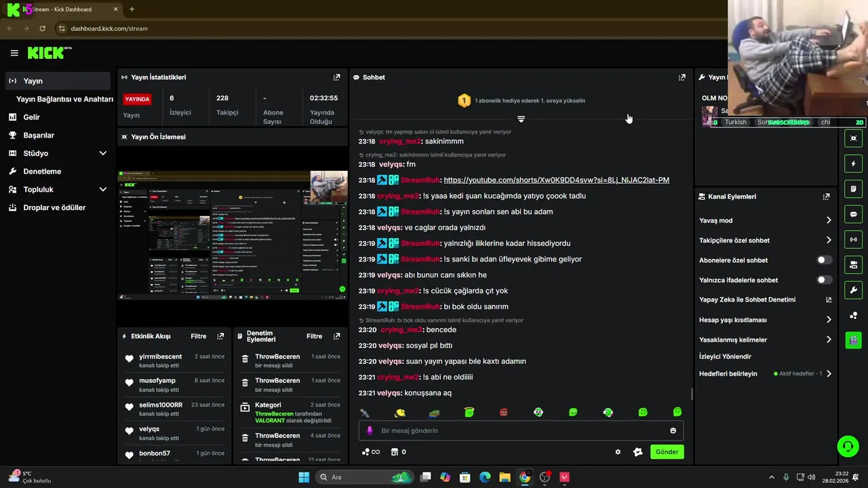Click the green VALORANT category link
Viewport: 868px width, 488px height.
click(x=270, y=420)
